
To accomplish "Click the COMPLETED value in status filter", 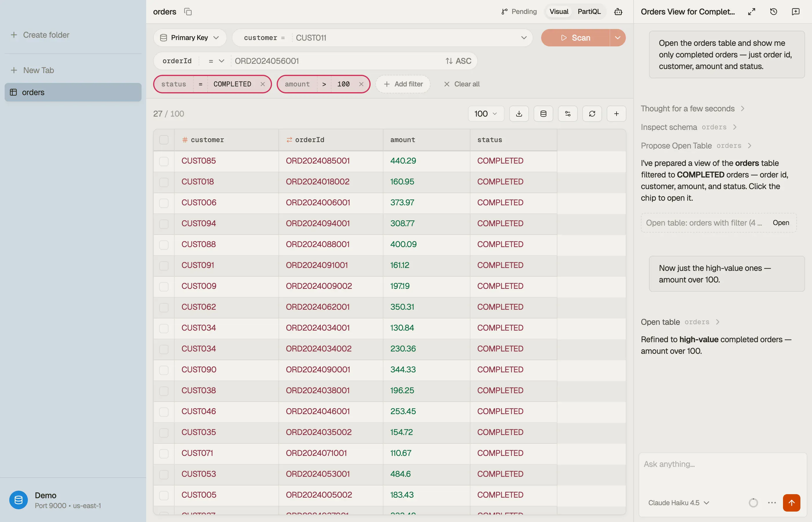I will pyautogui.click(x=233, y=84).
